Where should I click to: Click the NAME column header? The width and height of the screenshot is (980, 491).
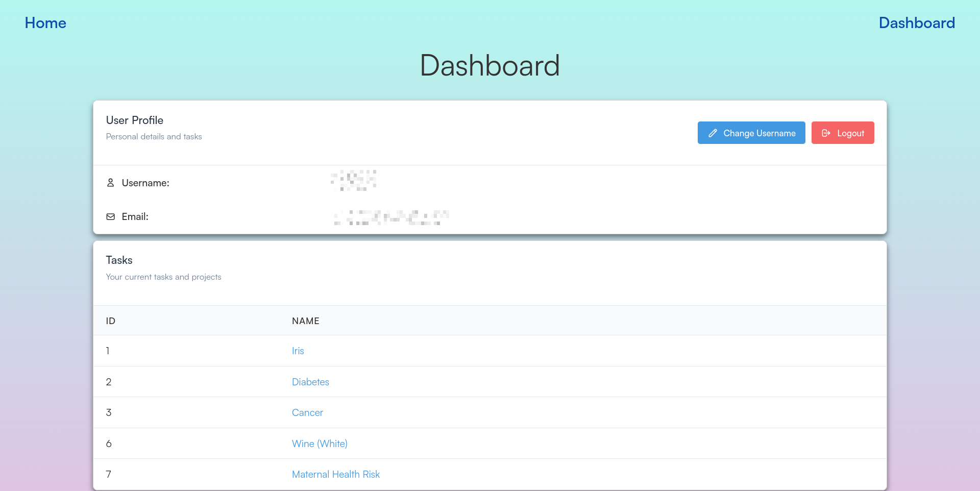tap(305, 321)
